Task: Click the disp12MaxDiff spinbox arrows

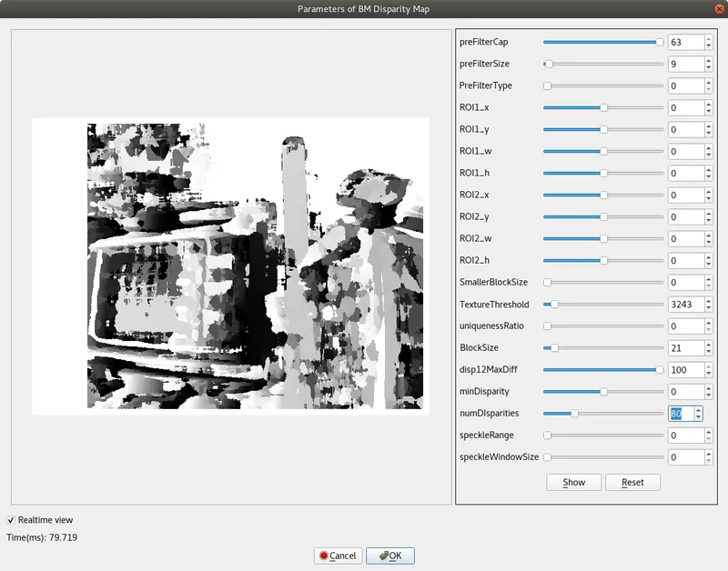Action: coord(709,370)
